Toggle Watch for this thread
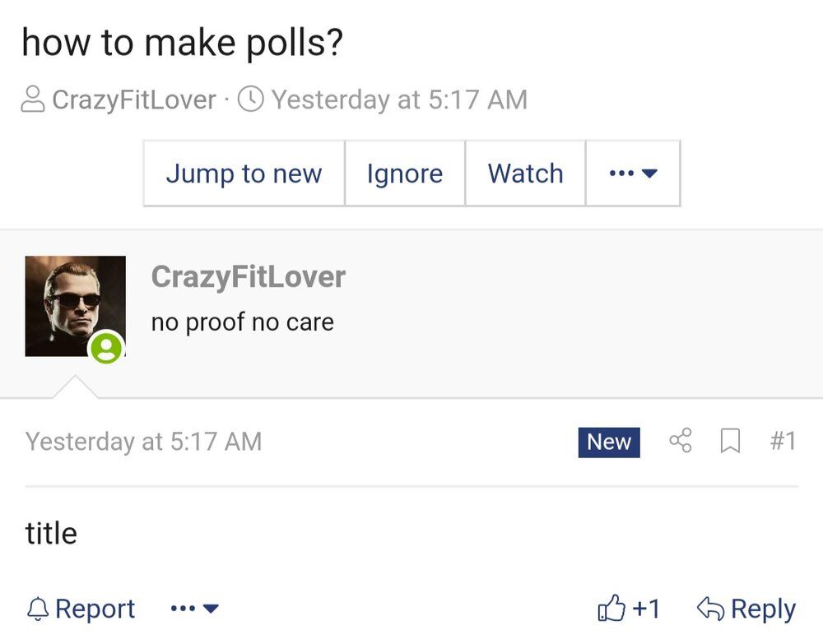823x644 pixels. click(525, 174)
